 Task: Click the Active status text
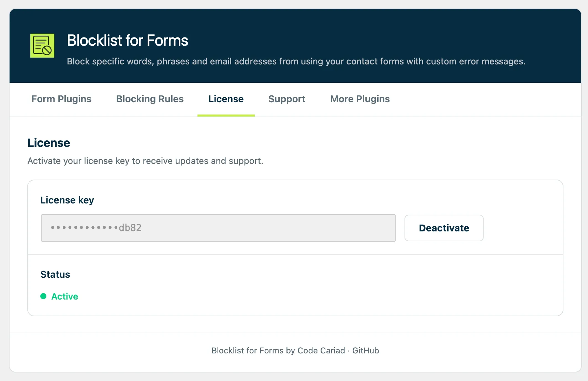(64, 296)
